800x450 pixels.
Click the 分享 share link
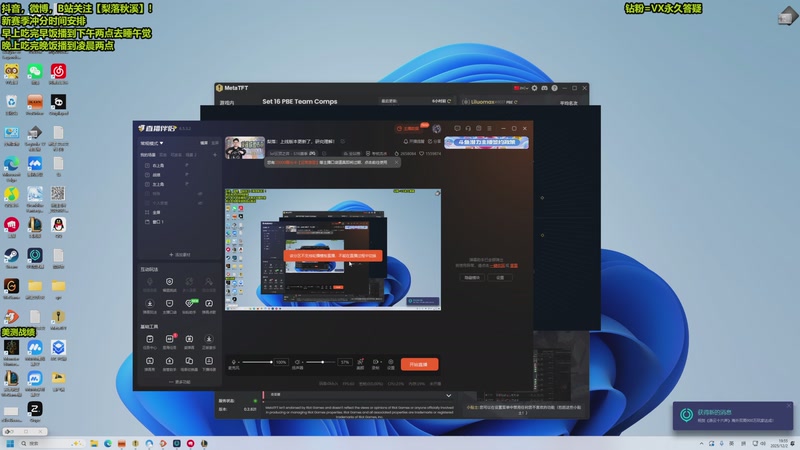click(434, 141)
